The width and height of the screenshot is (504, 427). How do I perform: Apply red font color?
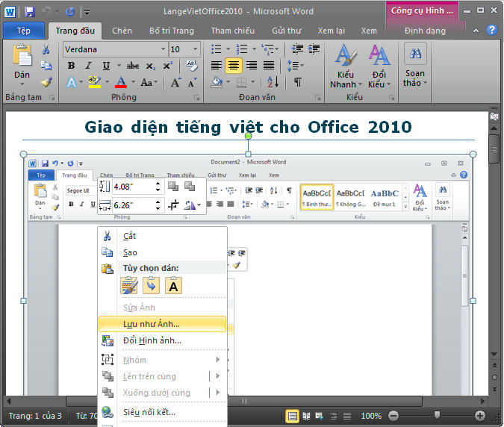pyautogui.click(x=121, y=82)
